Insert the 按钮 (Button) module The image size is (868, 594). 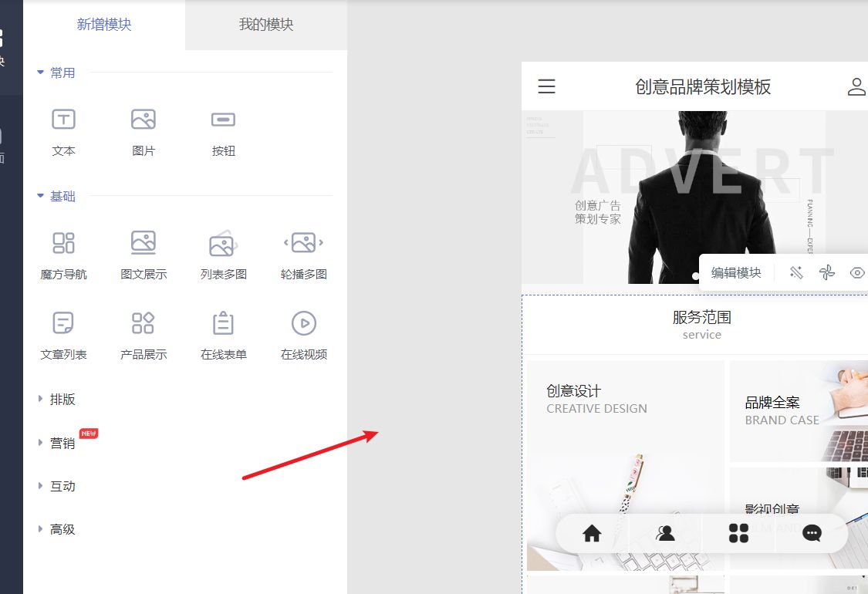coord(223,130)
